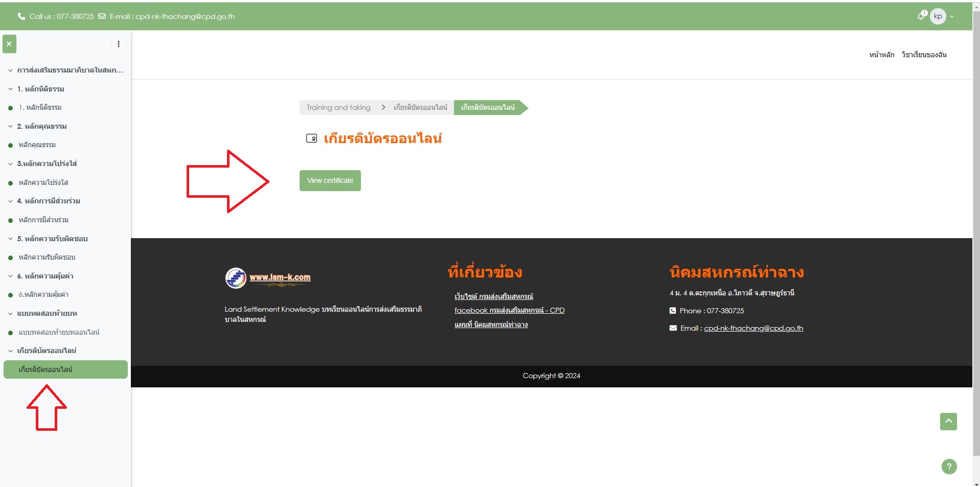Open facebook กรมส่งเสริมสหกรณ์ - CPD link

point(509,310)
